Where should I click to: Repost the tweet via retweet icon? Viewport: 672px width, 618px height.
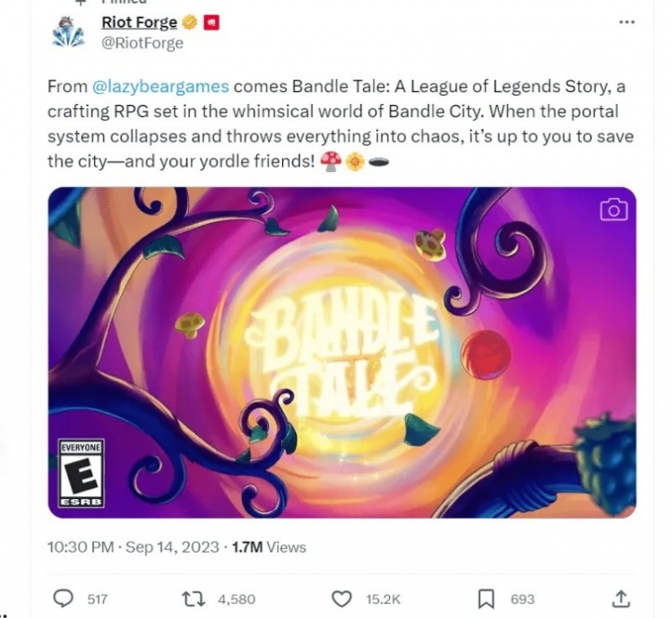(x=194, y=598)
